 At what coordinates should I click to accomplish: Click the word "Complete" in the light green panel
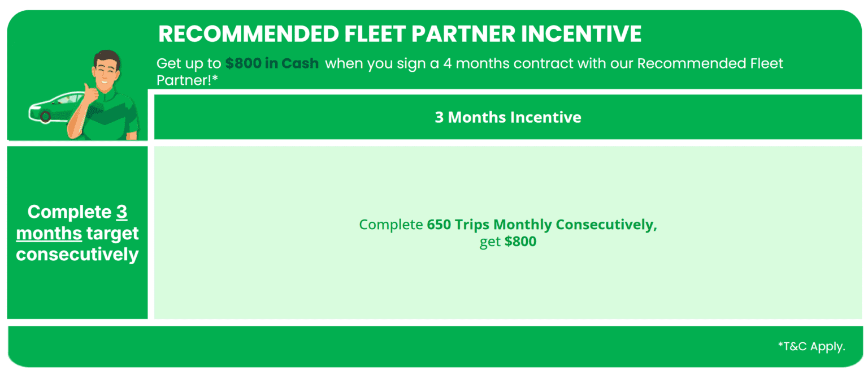coord(392,225)
